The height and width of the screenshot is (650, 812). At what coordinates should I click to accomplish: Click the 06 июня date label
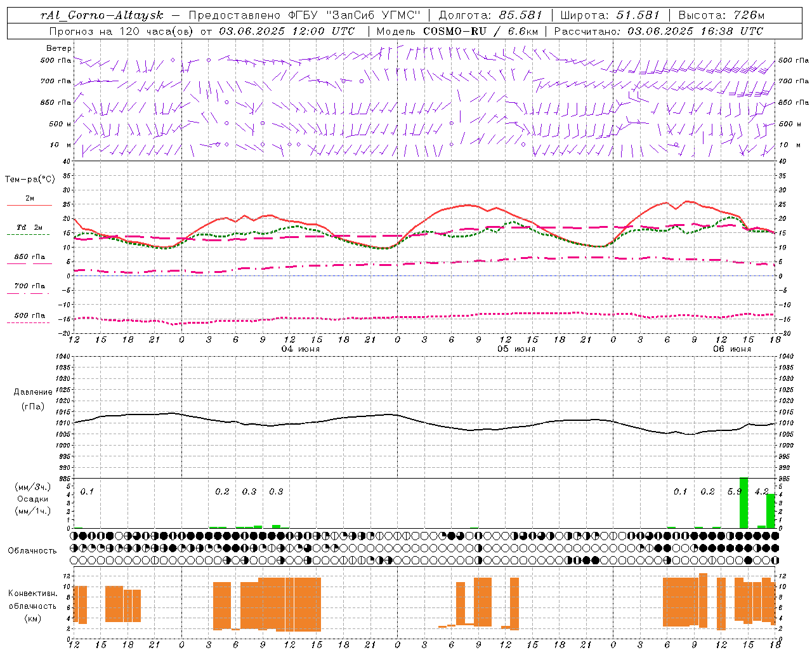coord(731,349)
